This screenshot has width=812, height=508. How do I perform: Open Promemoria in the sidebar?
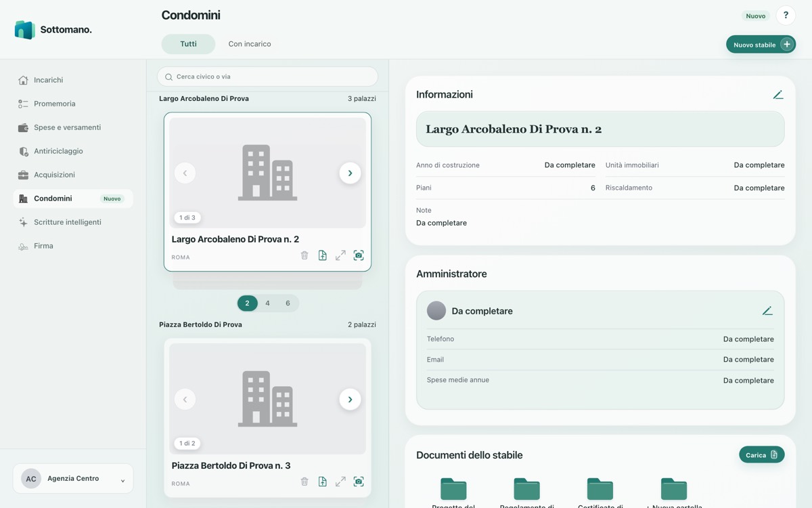73,104
